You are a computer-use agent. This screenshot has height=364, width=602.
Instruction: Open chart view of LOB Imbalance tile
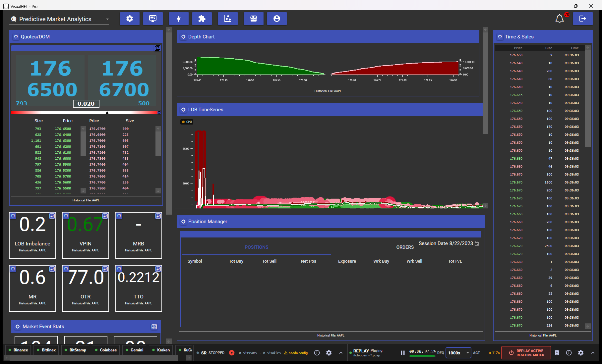[x=52, y=216]
